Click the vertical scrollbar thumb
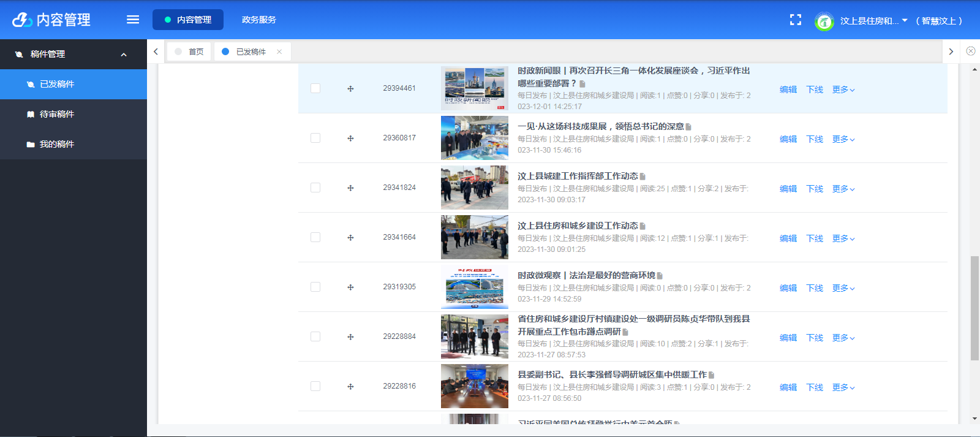This screenshot has height=437, width=980. coord(974,308)
